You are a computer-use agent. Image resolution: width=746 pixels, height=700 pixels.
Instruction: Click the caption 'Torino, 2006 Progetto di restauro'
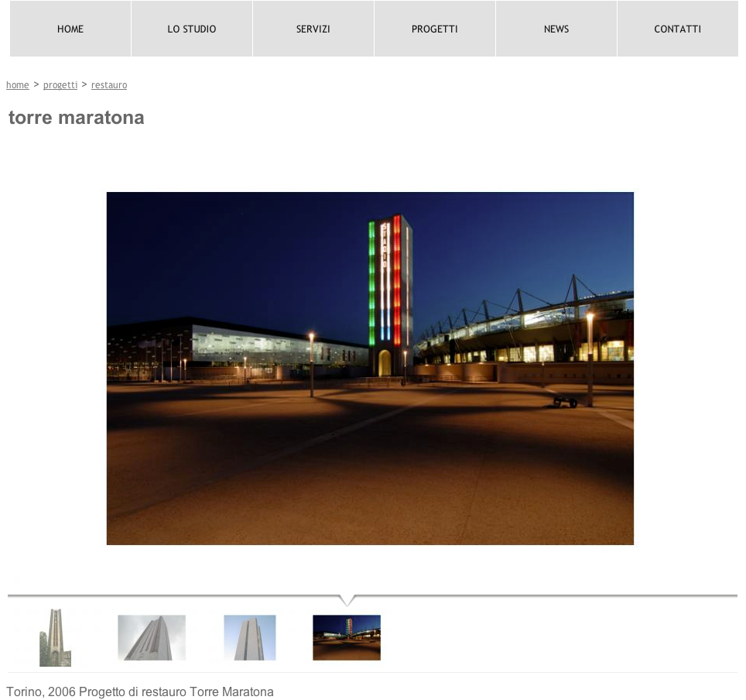click(140, 691)
